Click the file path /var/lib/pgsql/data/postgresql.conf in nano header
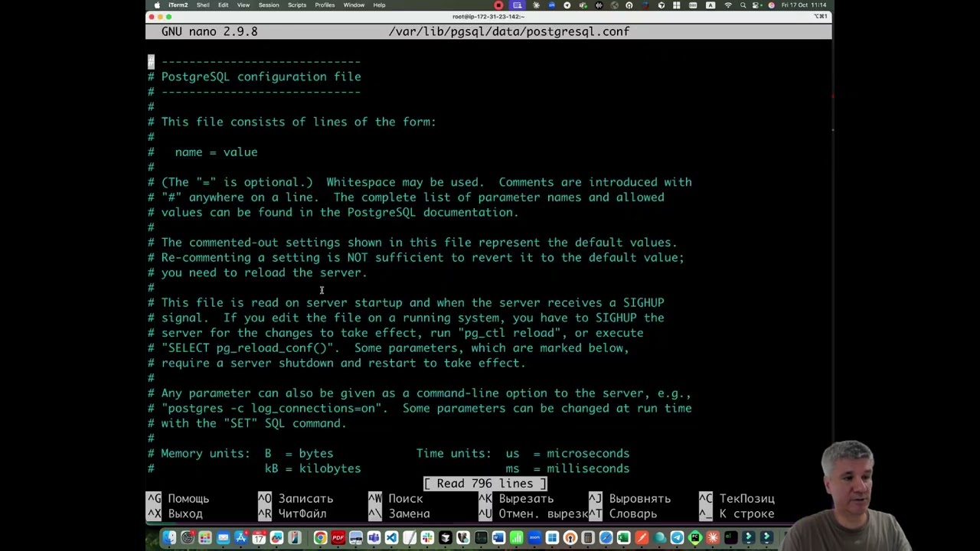The image size is (980, 551). coord(509,31)
